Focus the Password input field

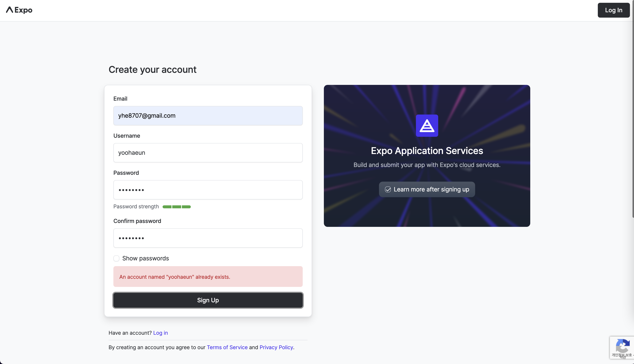click(x=208, y=190)
